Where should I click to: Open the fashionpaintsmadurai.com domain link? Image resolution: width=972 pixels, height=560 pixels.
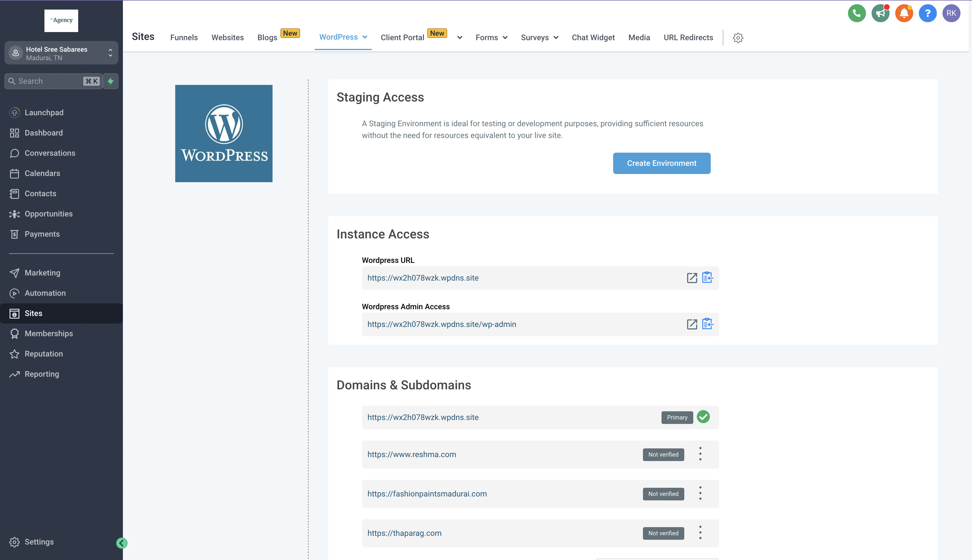(427, 494)
